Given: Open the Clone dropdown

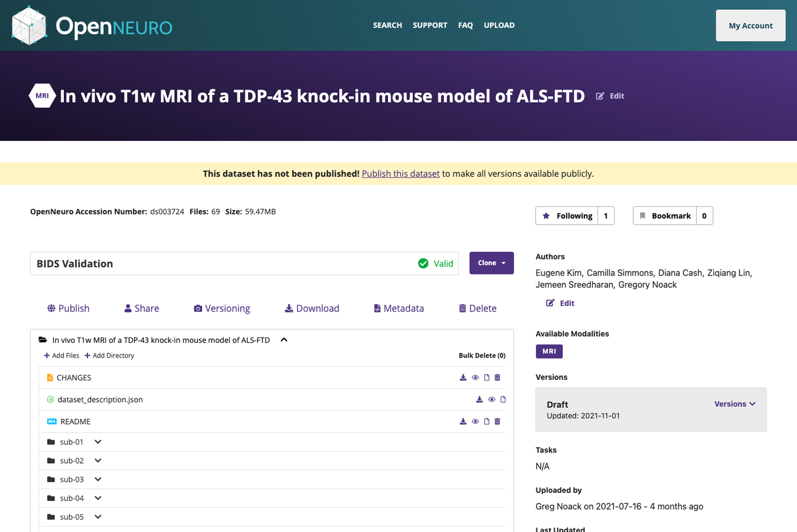Looking at the screenshot, I should pyautogui.click(x=491, y=263).
